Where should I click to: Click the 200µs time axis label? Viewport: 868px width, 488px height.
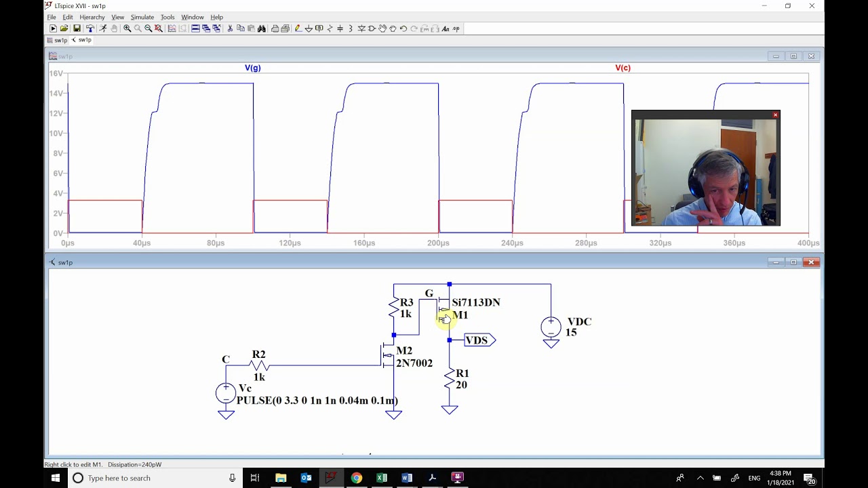438,243
